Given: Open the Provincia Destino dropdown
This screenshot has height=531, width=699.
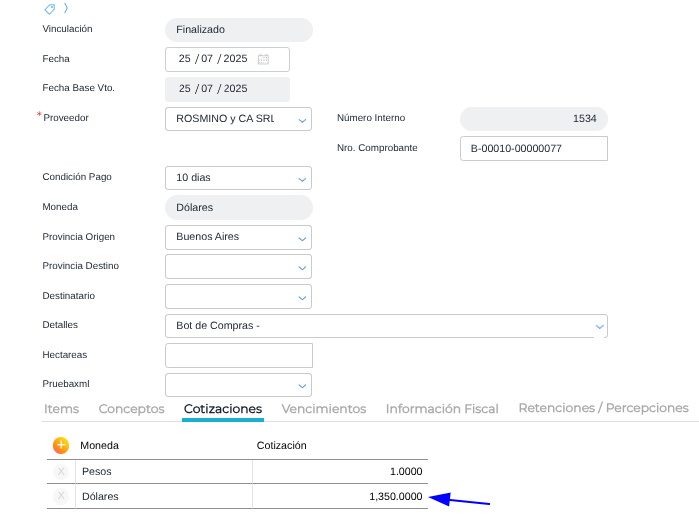Looking at the screenshot, I should click(302, 268).
